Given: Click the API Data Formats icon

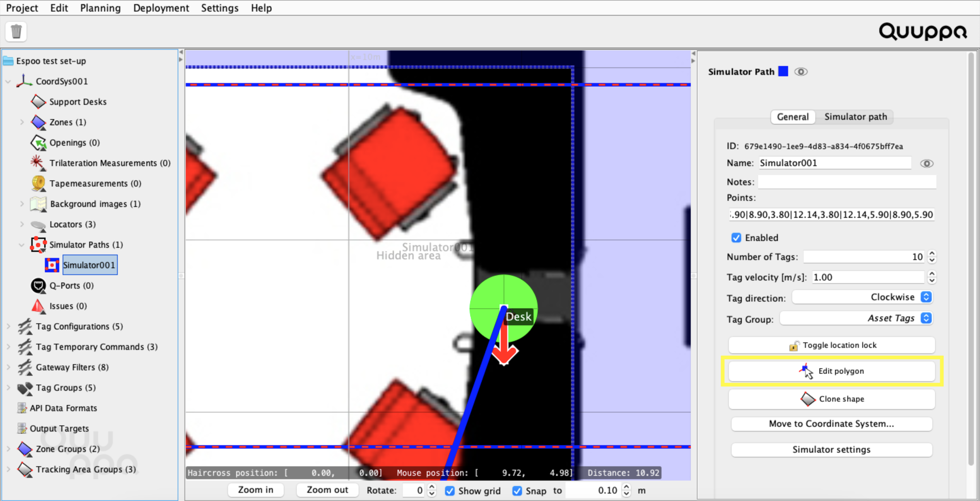Looking at the screenshot, I should [x=22, y=408].
